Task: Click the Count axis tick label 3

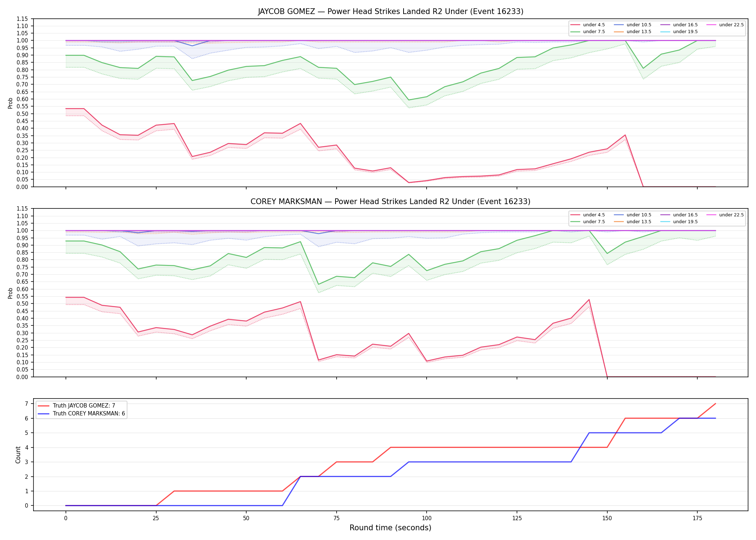Action: pyautogui.click(x=27, y=462)
